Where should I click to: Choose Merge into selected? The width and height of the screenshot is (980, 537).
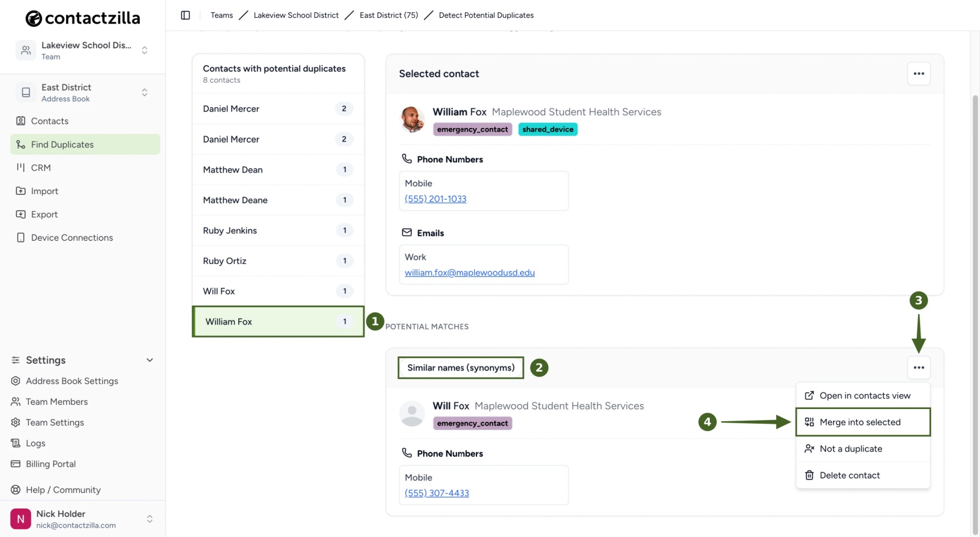coord(863,422)
